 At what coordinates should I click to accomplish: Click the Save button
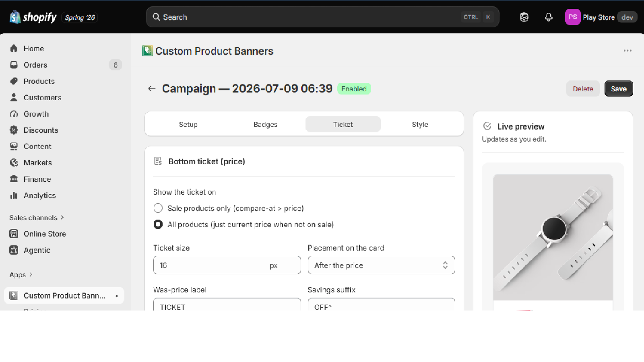point(619,89)
